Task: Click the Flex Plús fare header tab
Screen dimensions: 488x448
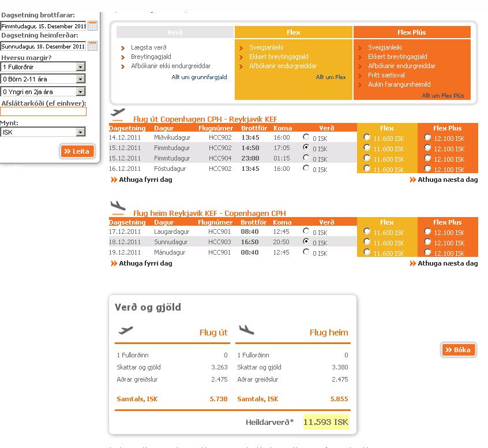Action: pos(412,32)
